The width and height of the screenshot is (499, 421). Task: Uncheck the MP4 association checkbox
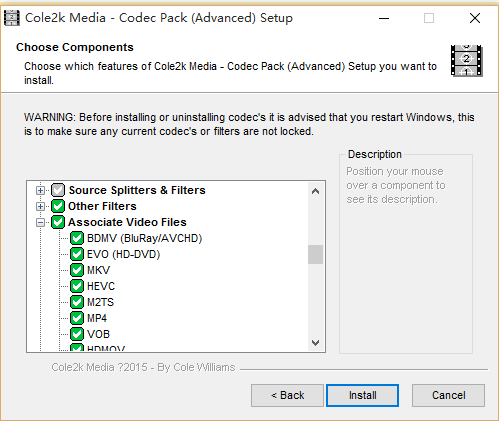tap(77, 318)
